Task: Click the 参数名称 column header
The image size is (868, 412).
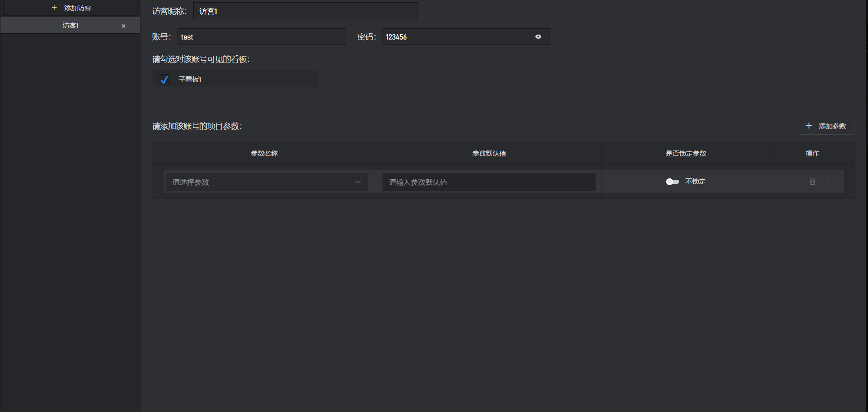Action: pyautogui.click(x=264, y=154)
